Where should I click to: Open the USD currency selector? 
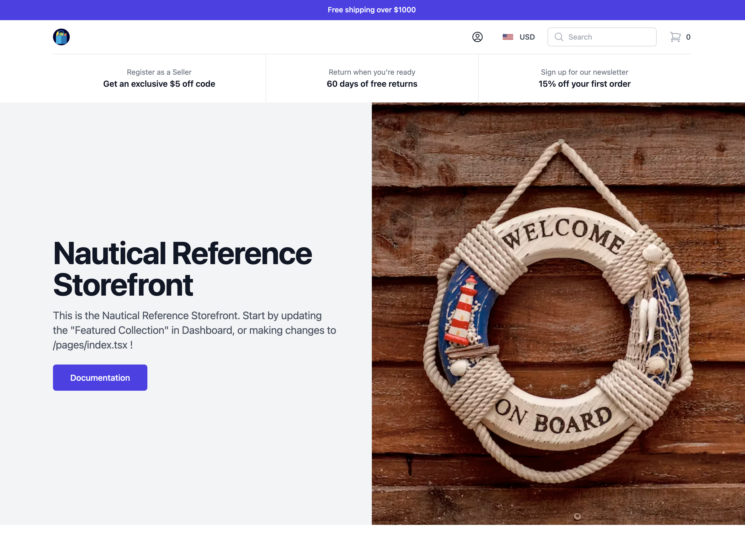pos(527,37)
